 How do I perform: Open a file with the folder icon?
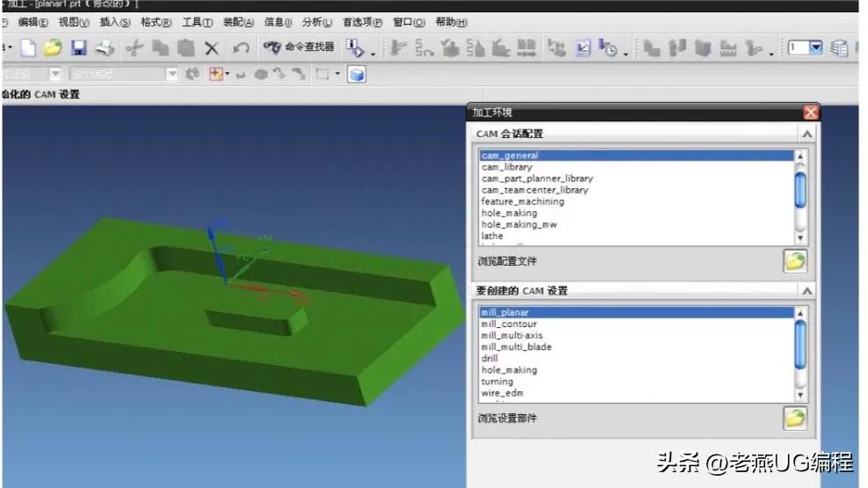(53, 48)
